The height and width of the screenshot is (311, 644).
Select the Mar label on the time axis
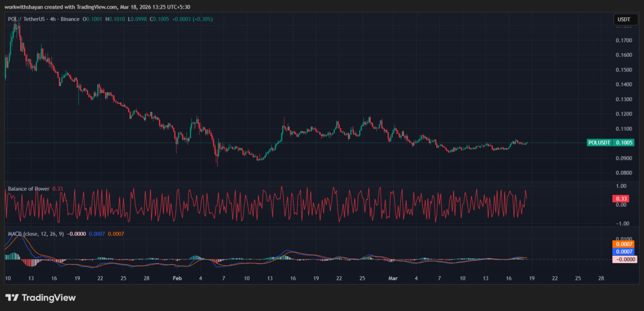click(x=393, y=278)
